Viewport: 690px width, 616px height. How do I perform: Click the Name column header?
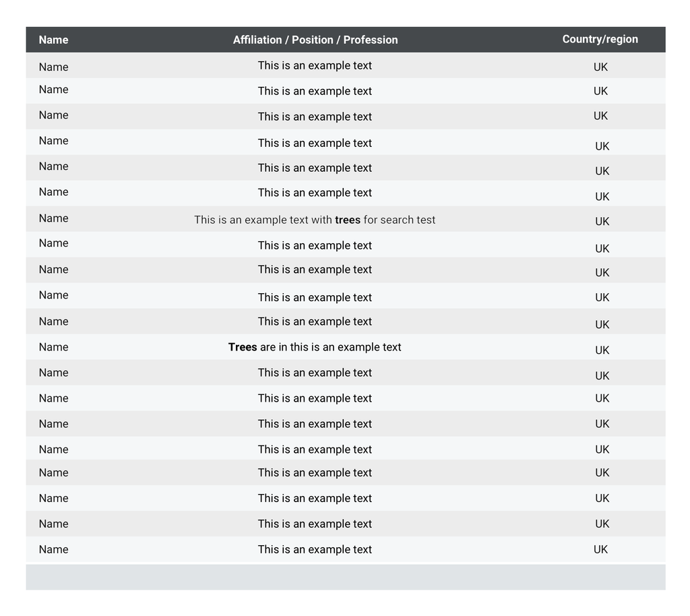coord(53,40)
